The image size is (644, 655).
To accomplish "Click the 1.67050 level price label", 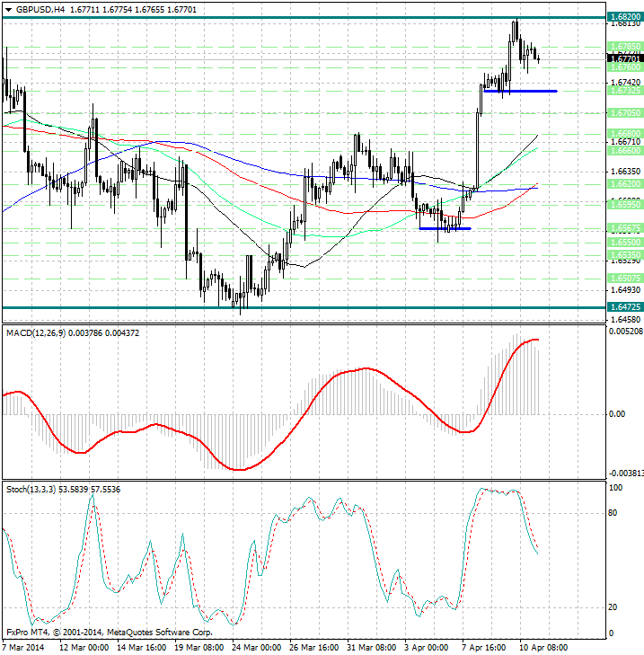I will click(x=623, y=113).
